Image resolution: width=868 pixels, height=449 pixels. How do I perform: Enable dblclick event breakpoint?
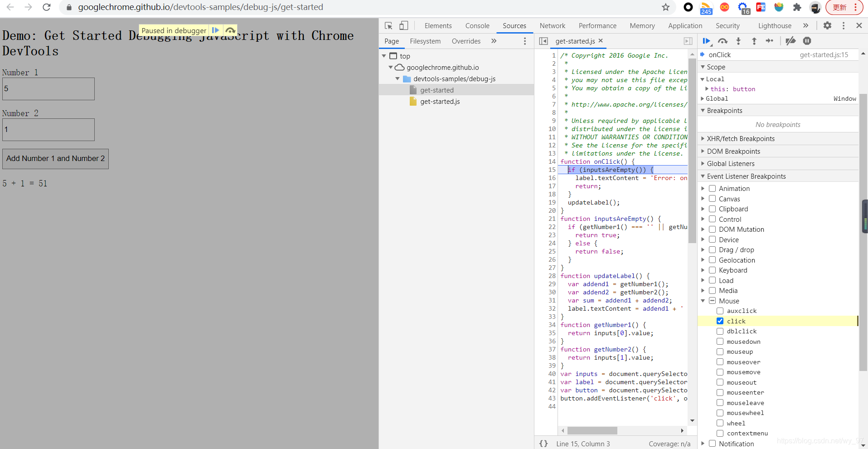pos(720,331)
